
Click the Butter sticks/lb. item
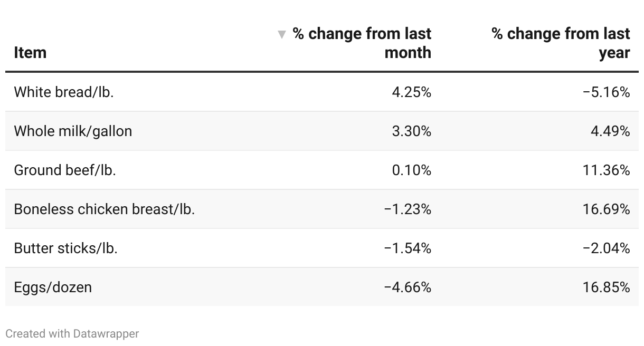pyautogui.click(x=65, y=248)
